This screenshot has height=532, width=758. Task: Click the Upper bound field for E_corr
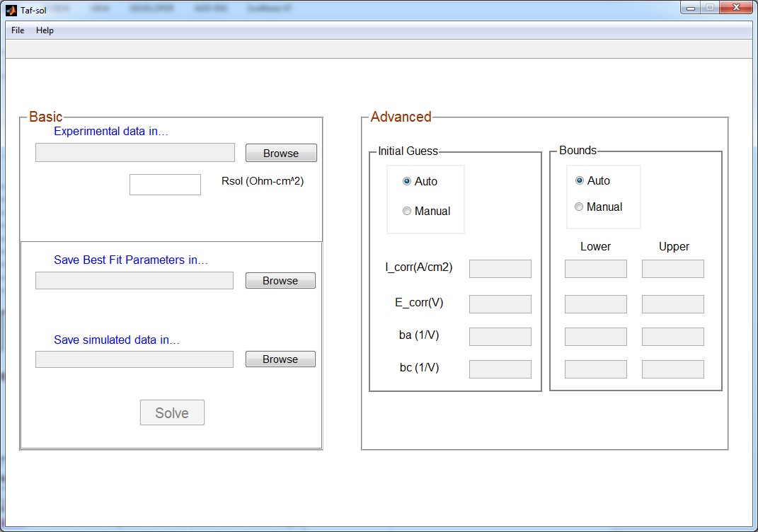click(x=673, y=304)
